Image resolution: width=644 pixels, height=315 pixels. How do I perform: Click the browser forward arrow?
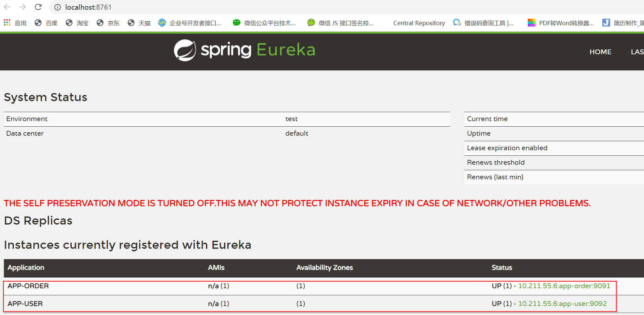click(23, 7)
